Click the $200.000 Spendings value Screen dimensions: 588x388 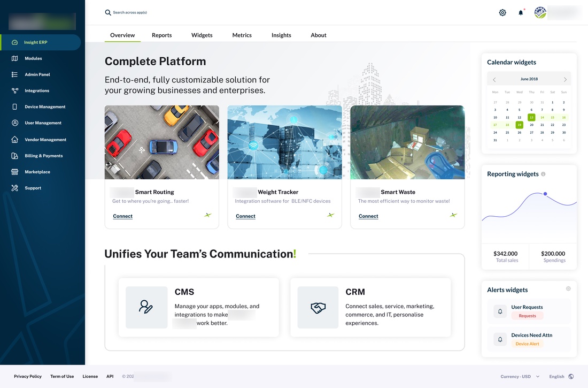click(x=553, y=254)
